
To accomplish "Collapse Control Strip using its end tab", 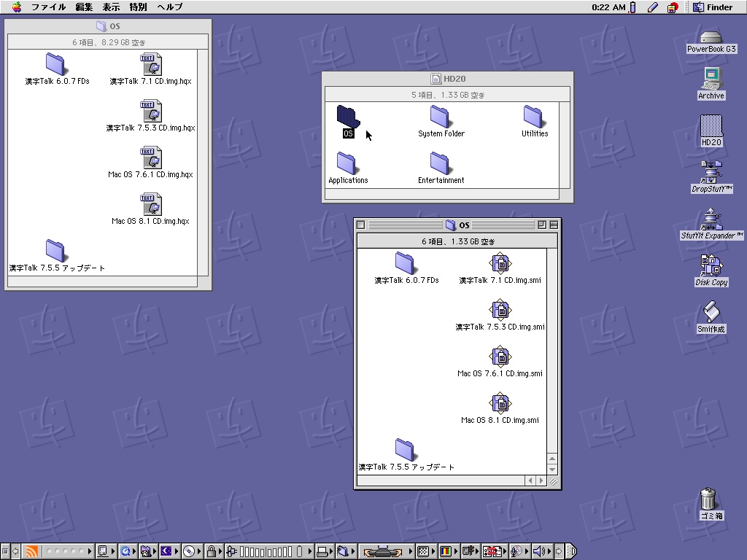I will [571, 551].
